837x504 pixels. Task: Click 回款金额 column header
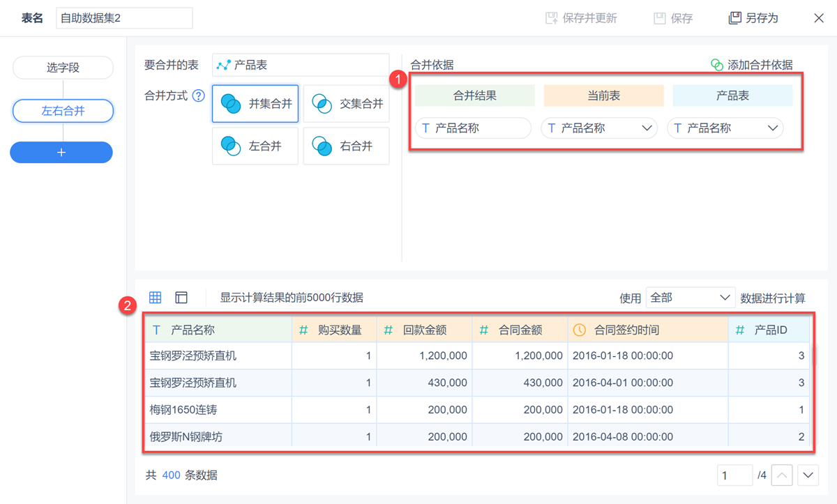click(x=425, y=330)
